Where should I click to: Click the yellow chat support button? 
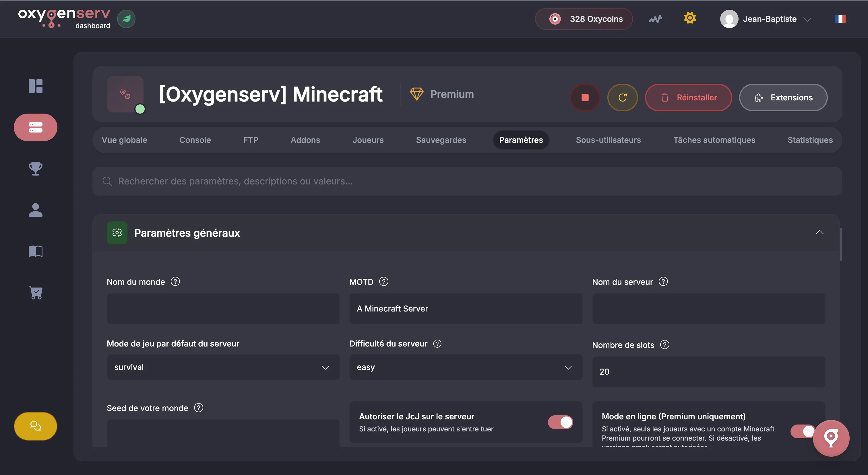pyautogui.click(x=35, y=426)
